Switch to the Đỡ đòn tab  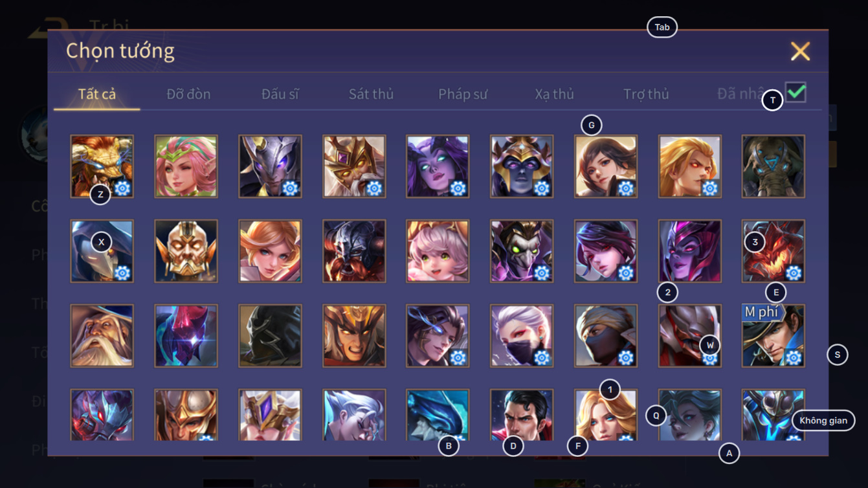point(188,94)
